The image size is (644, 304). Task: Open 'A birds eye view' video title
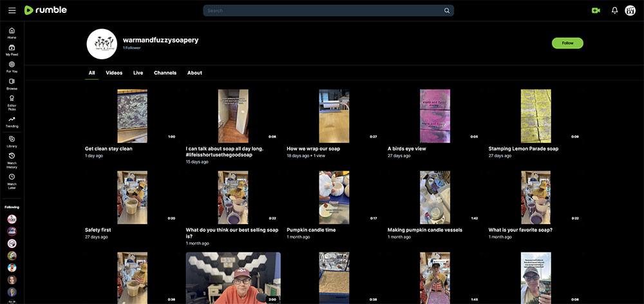click(407, 149)
